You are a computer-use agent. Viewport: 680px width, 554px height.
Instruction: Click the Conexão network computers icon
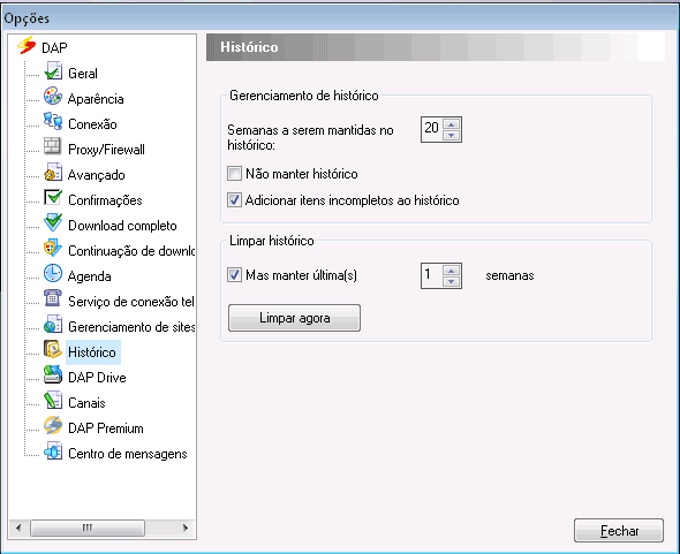coord(53,121)
